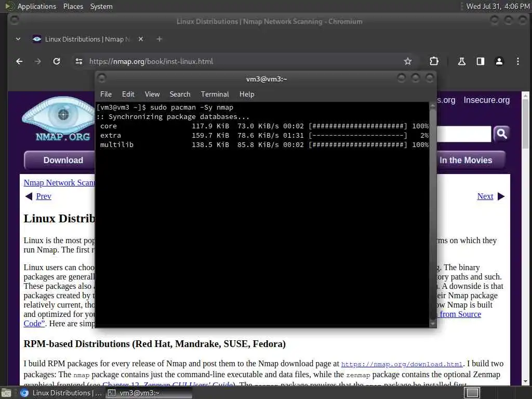Click the 'sudo pacman -Sy nmap' command text

(x=192, y=108)
